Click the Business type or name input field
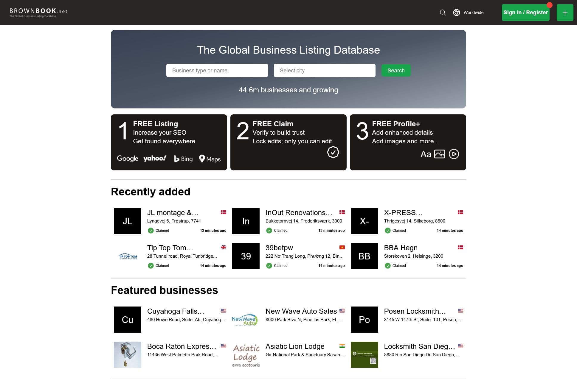 (x=217, y=70)
